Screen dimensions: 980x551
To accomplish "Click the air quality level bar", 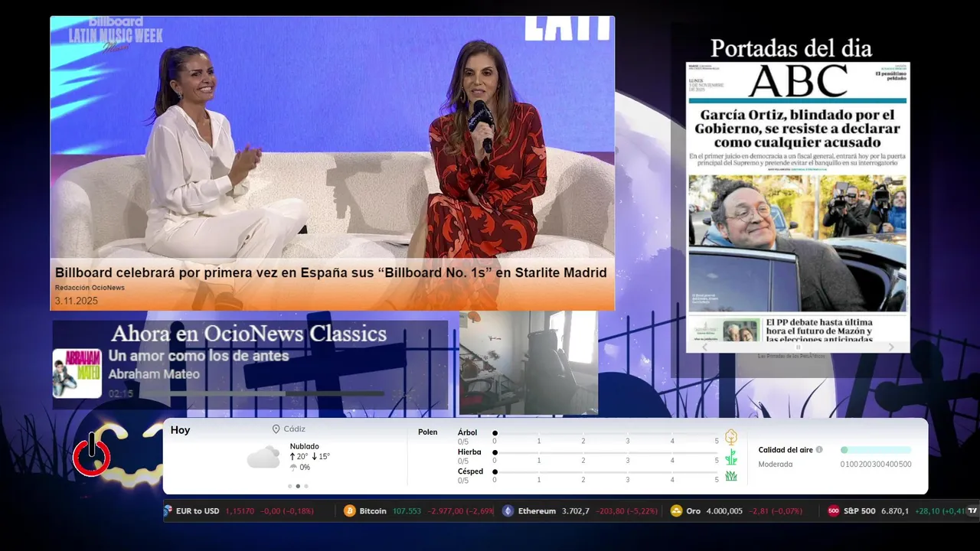I will pyautogui.click(x=876, y=450).
